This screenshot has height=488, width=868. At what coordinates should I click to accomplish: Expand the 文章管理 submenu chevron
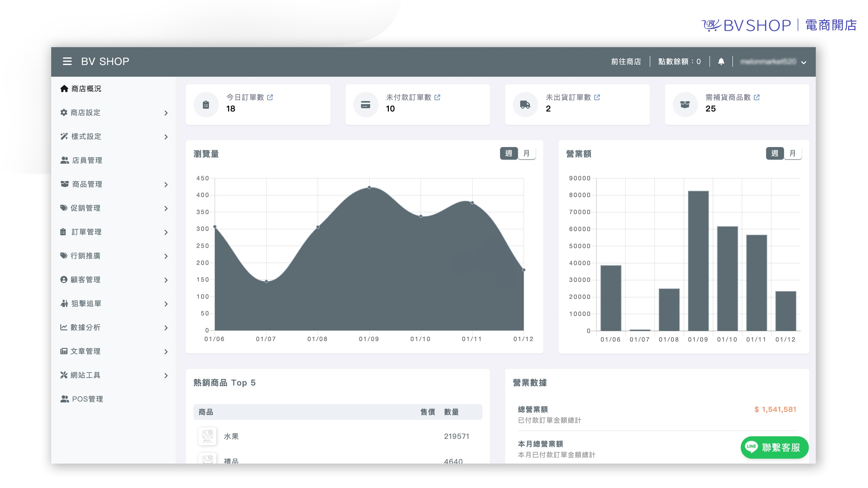coord(166,352)
